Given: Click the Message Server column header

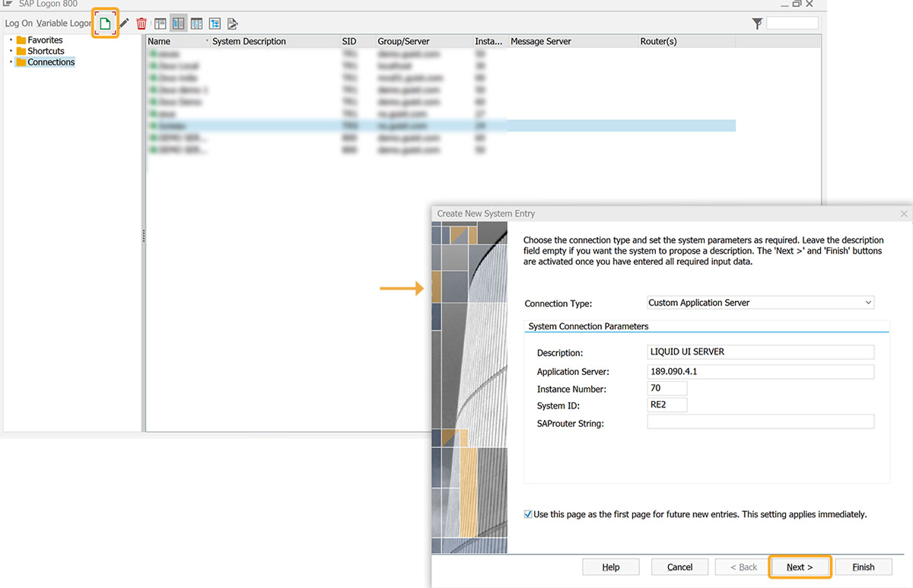Looking at the screenshot, I should pos(572,41).
